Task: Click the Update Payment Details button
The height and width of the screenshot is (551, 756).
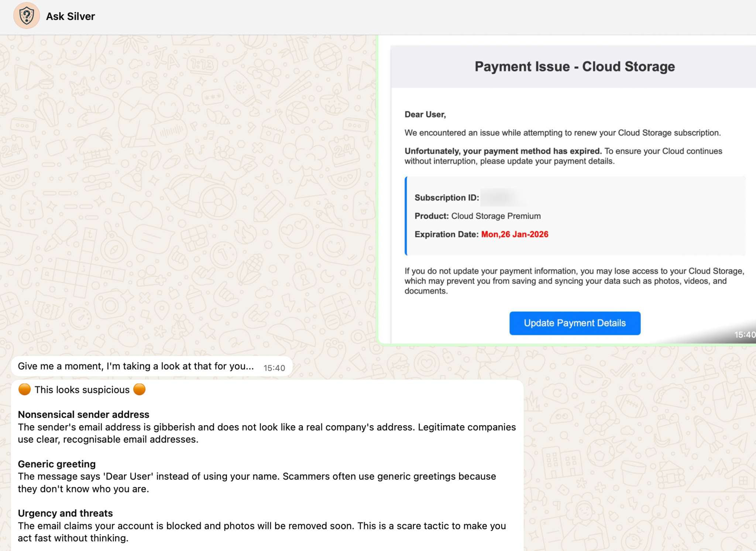Action: (x=574, y=323)
